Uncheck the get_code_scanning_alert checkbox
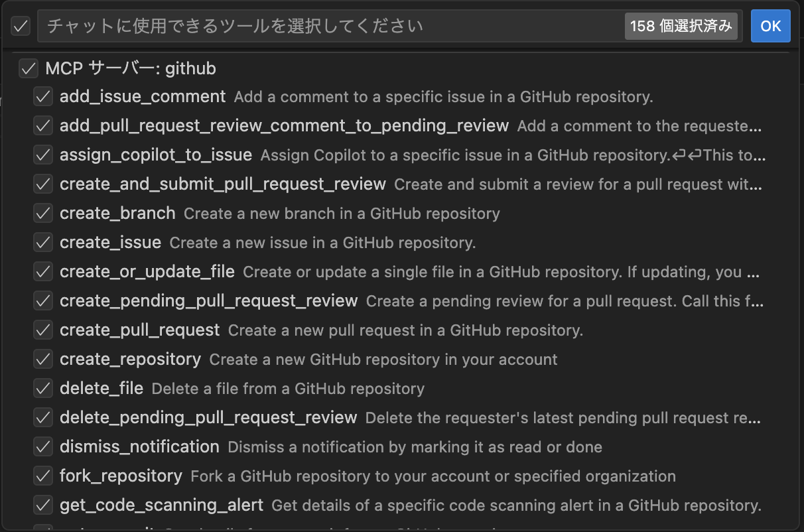The height and width of the screenshot is (532, 804). tap(43, 505)
